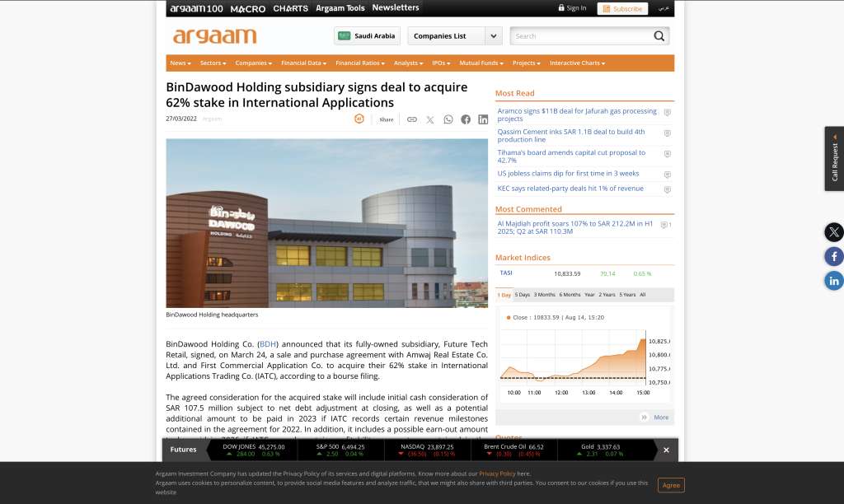Share article on Facebook icon
The width and height of the screenshot is (844, 504).
pos(466,119)
